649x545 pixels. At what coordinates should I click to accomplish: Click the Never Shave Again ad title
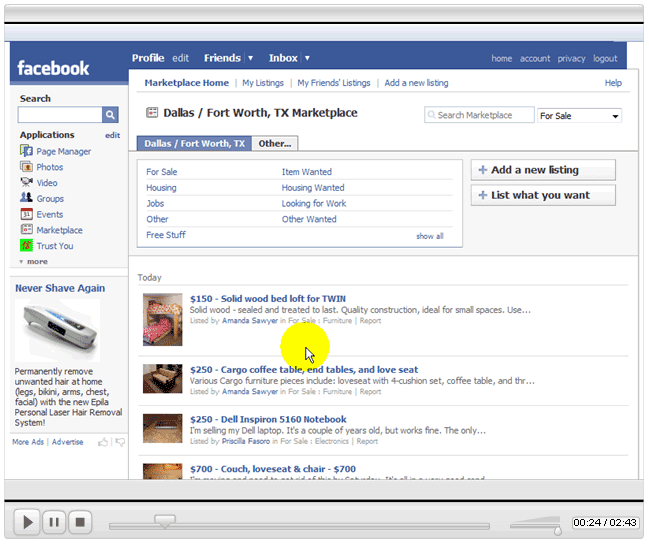coord(60,288)
